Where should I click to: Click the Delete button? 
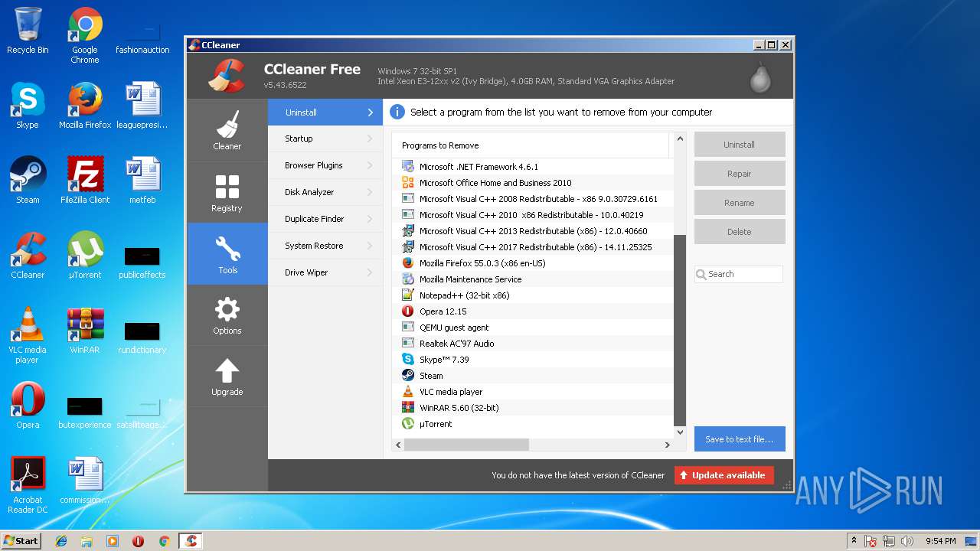740,232
